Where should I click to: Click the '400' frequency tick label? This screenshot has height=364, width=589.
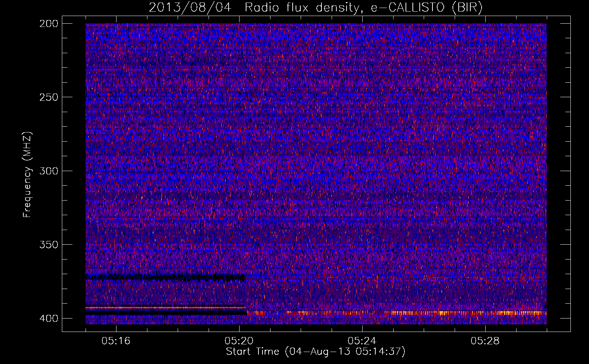(x=48, y=318)
